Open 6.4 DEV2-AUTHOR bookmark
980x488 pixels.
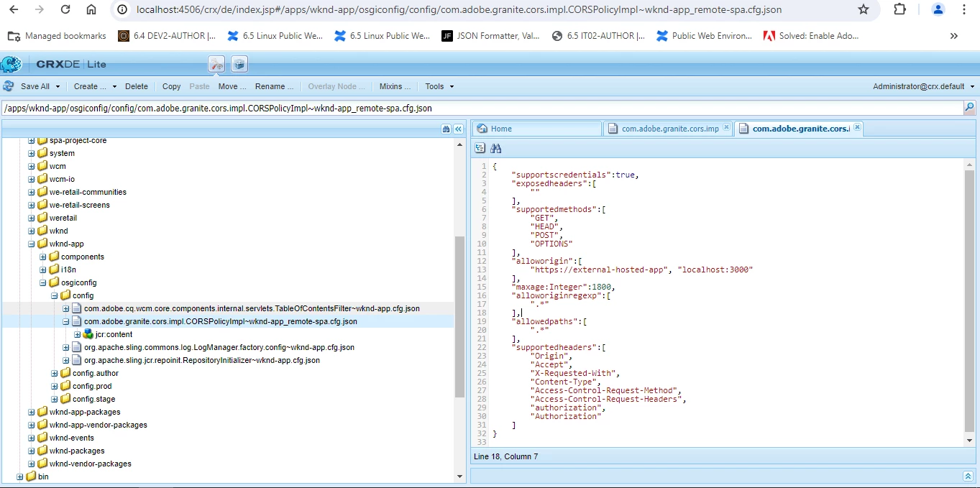pyautogui.click(x=167, y=35)
